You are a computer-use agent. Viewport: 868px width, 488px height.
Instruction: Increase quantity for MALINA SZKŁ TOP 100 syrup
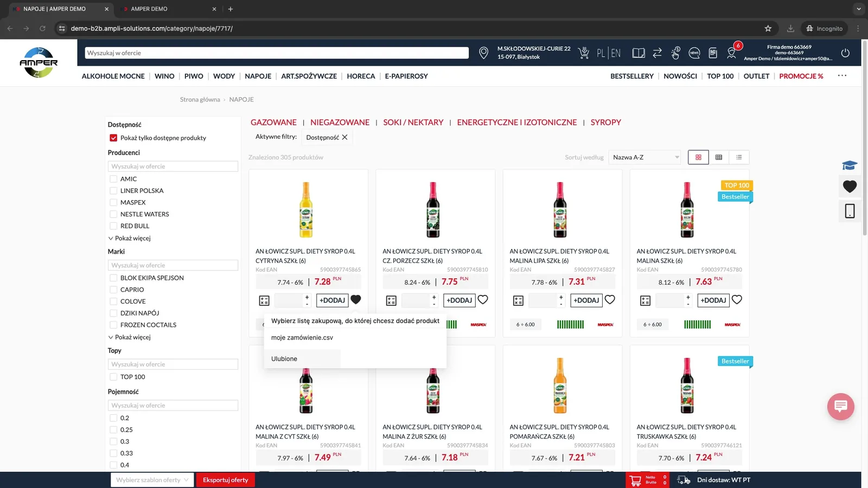[688, 297]
